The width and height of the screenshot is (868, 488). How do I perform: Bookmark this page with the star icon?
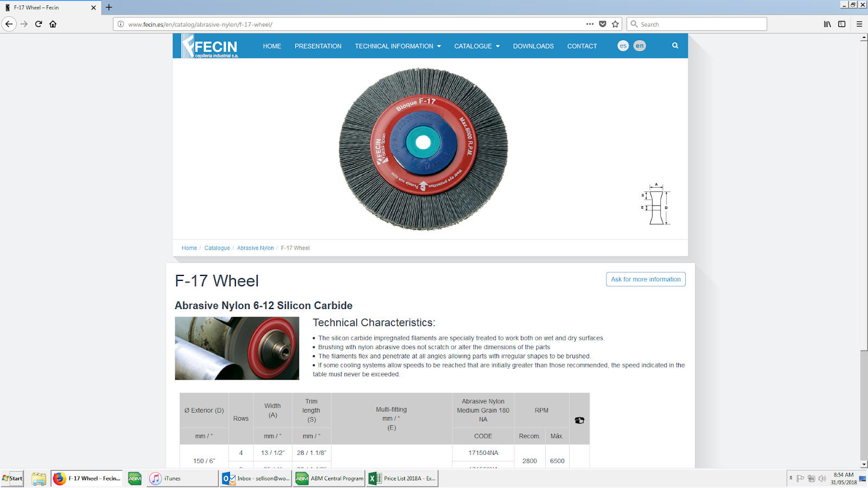615,24
